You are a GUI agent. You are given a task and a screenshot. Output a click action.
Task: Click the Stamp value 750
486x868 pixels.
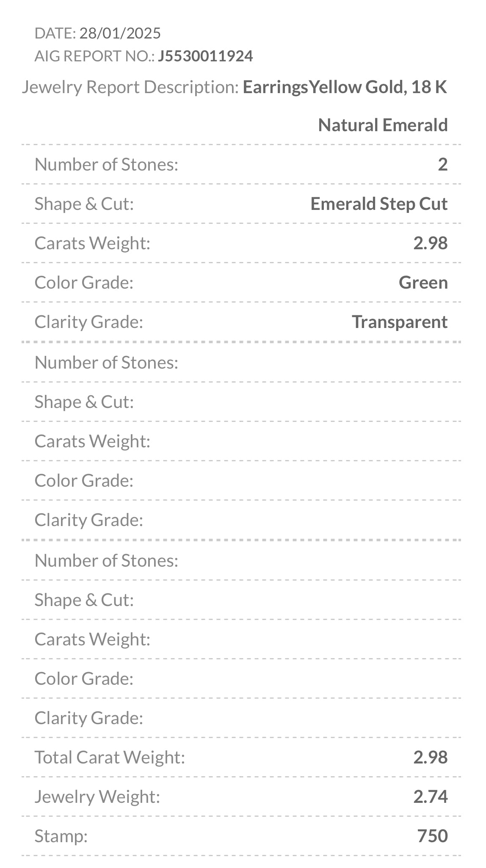(432, 836)
